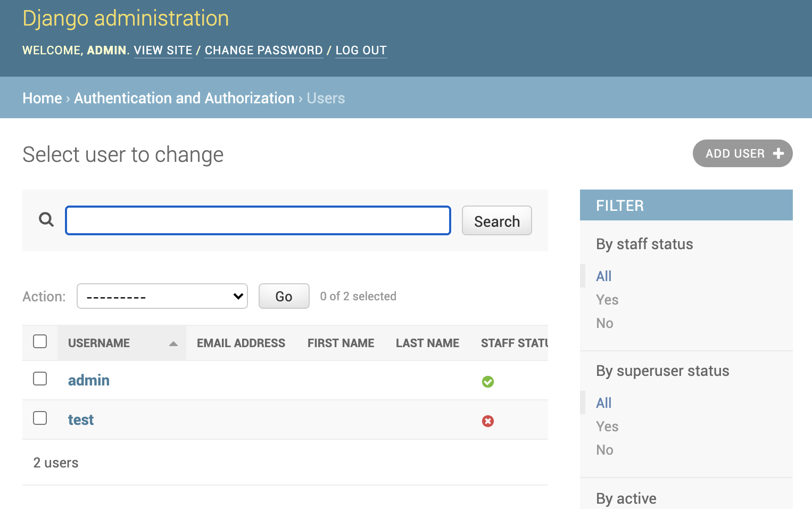The height and width of the screenshot is (509, 812).
Task: Go to Home breadcrumb
Action: (43, 98)
